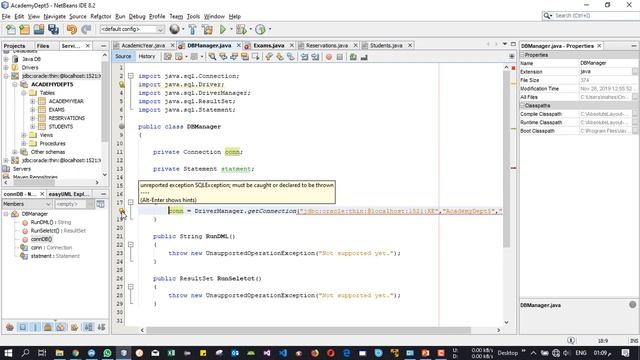Open the Navigate menu
Screen dimensions: 640x360
[55, 16]
